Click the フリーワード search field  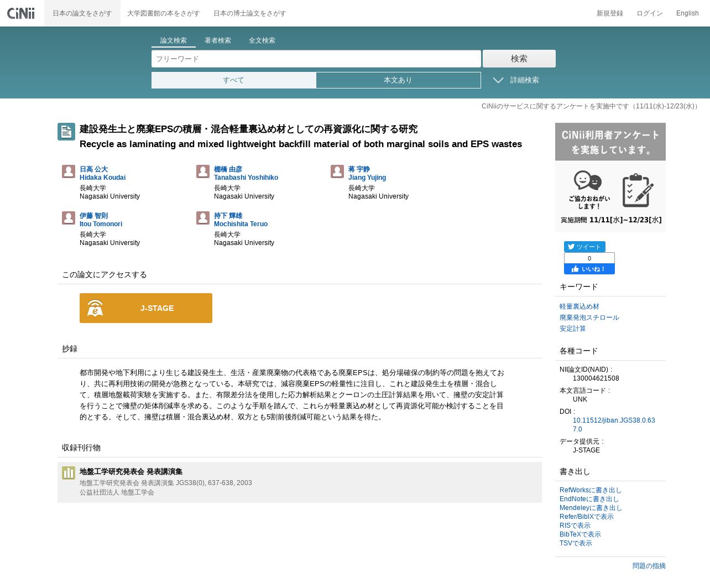pyautogui.click(x=316, y=59)
